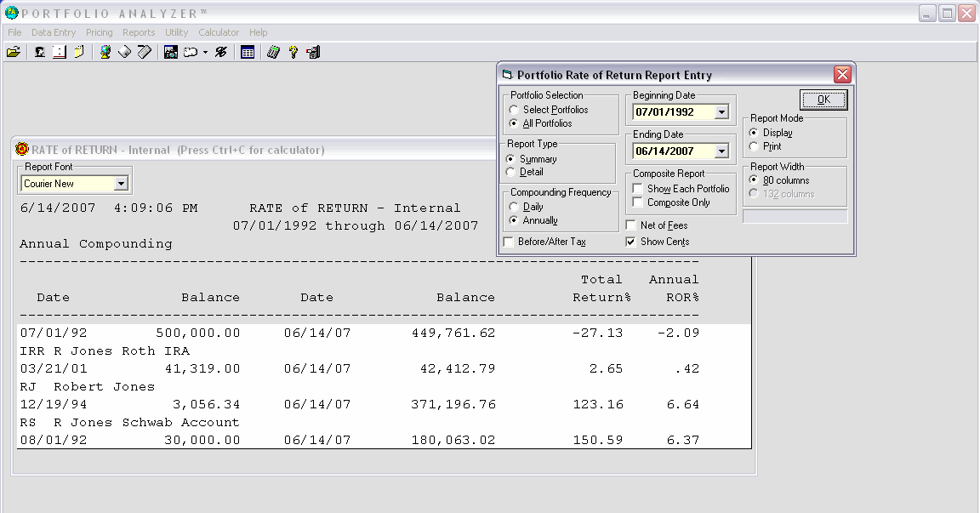Click the camera snapshot toolbar icon
The width and height of the screenshot is (980, 513).
[x=170, y=53]
